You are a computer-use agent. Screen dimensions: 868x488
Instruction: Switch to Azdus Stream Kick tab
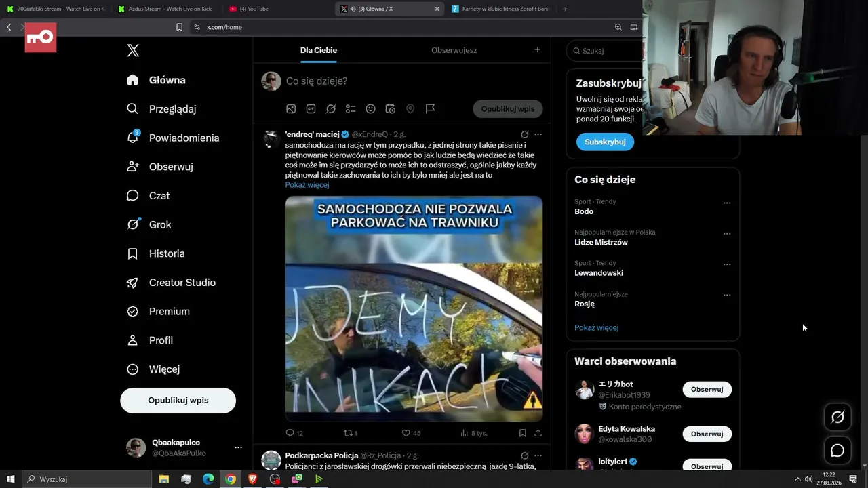point(166,9)
